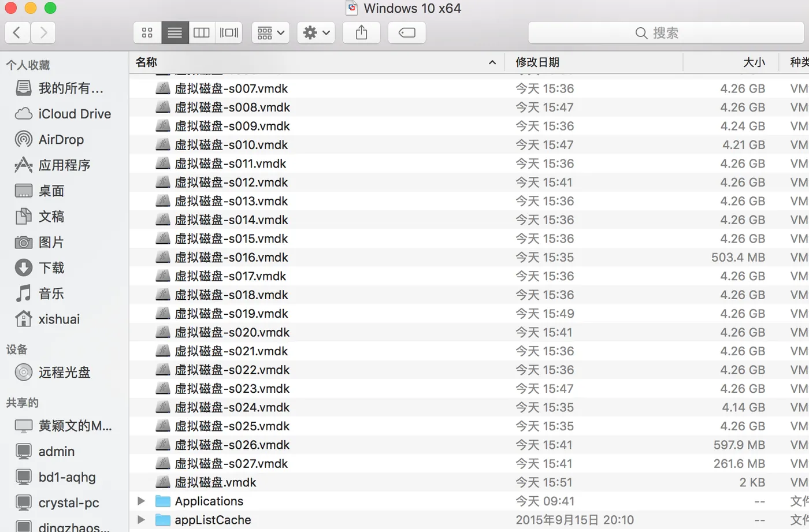Select shared computer crystal-pc
This screenshot has width=809, height=532.
64,503
